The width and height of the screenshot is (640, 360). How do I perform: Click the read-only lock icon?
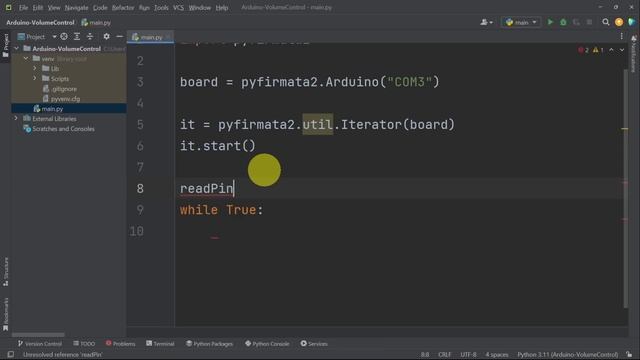(629, 354)
